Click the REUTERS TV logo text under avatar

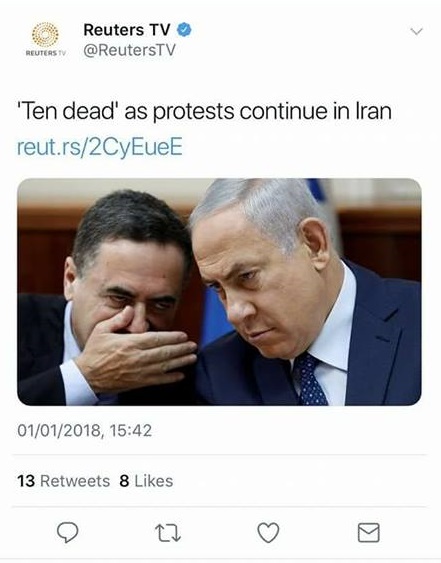pos(46,53)
